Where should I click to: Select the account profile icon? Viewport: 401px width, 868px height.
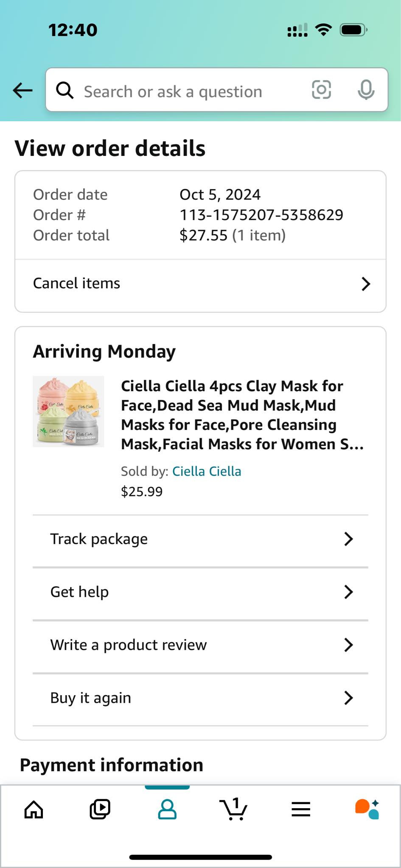tap(167, 810)
